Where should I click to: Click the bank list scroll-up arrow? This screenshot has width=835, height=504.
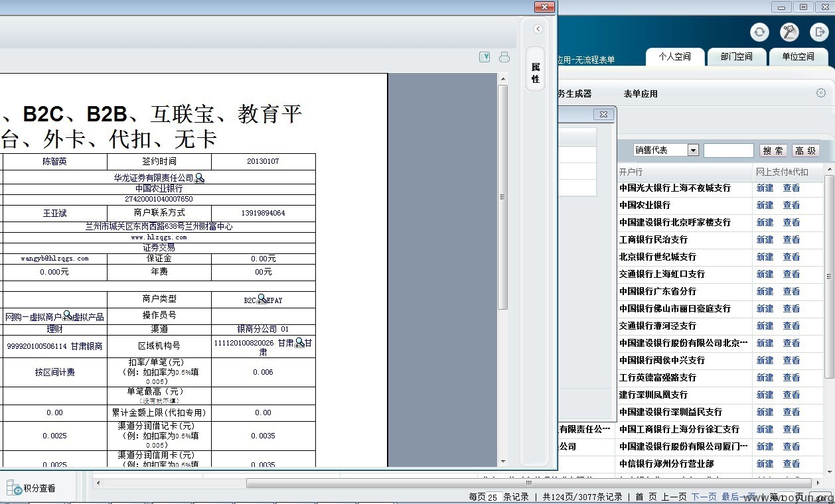pyautogui.click(x=829, y=170)
